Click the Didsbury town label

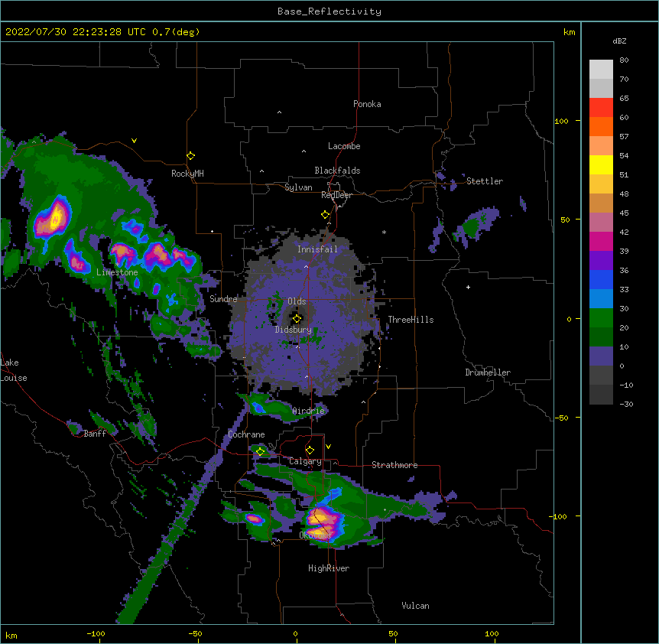click(294, 330)
